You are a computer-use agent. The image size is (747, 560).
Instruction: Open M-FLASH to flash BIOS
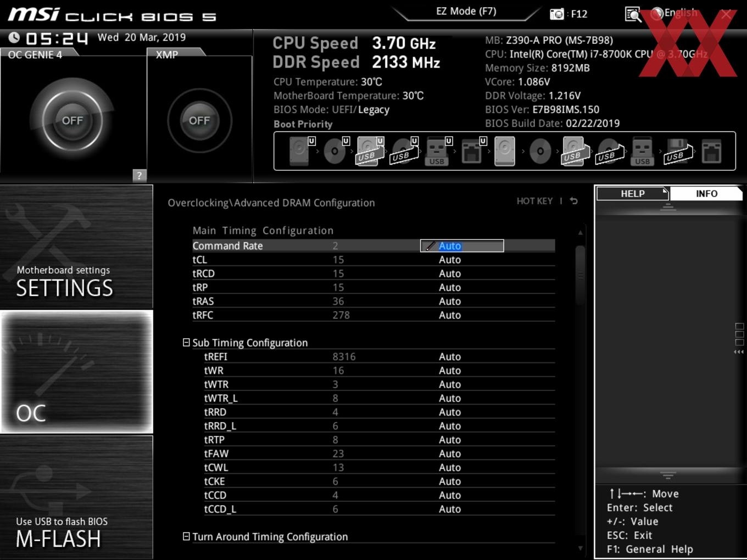point(76,497)
